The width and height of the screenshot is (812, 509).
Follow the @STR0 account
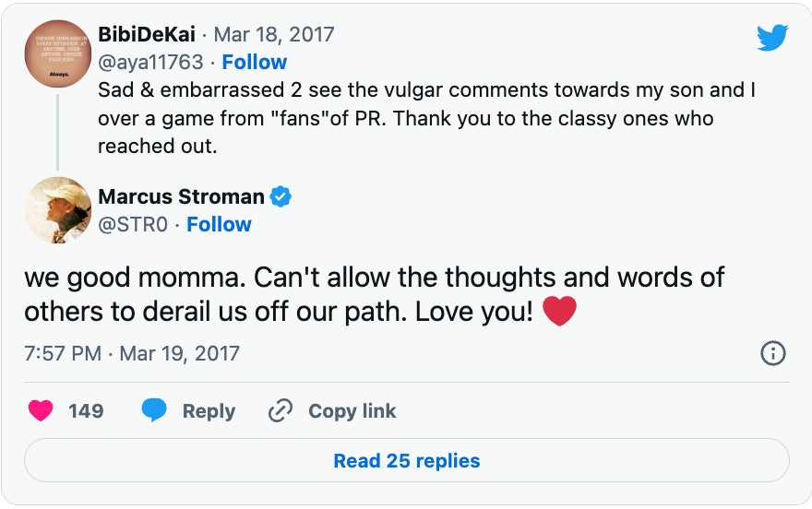219,224
